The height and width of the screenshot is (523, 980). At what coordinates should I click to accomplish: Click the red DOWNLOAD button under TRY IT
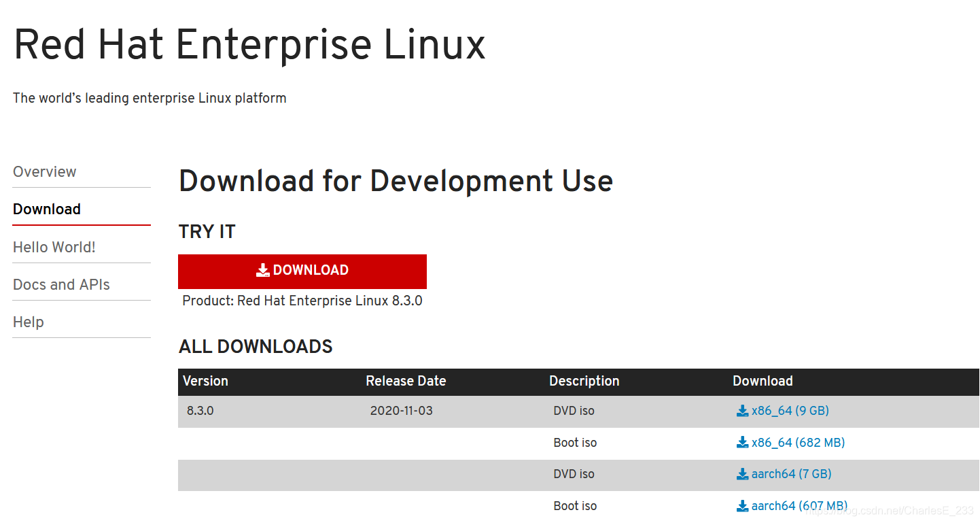coord(302,271)
